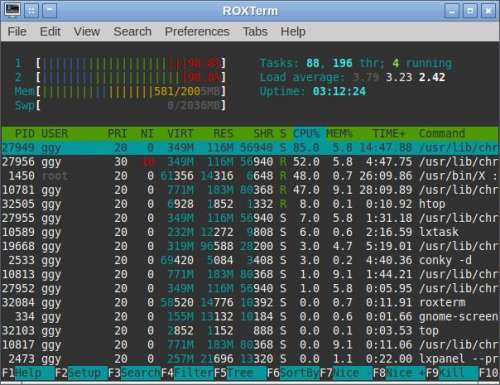Select process row with PID 27956

[250, 162]
